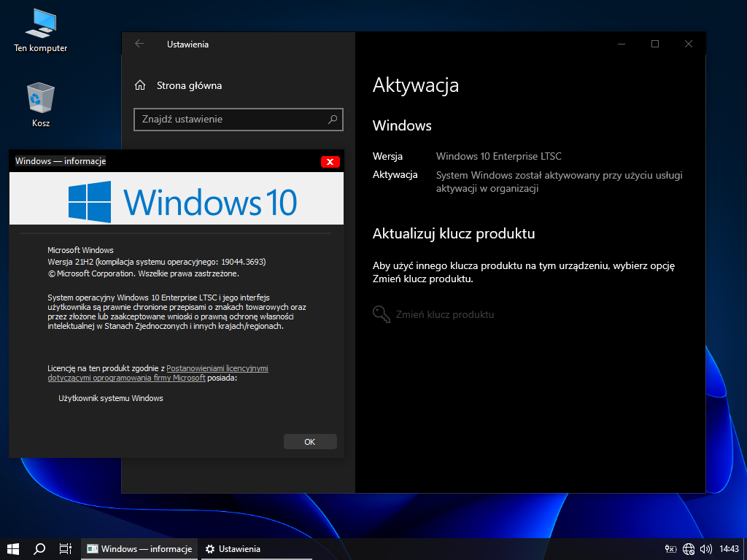The height and width of the screenshot is (560, 747).
Task: Open the Kosz recycle bin icon
Action: click(41, 104)
